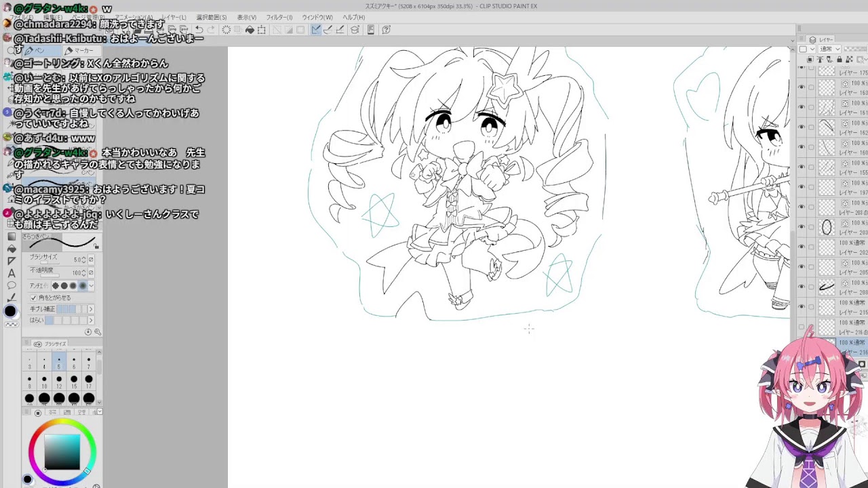
Task: Select the Text tool marked A
Action: click(x=11, y=273)
